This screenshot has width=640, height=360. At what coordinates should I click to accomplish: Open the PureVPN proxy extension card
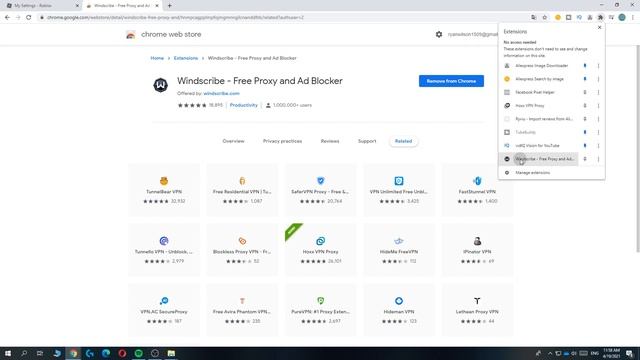pos(320,310)
